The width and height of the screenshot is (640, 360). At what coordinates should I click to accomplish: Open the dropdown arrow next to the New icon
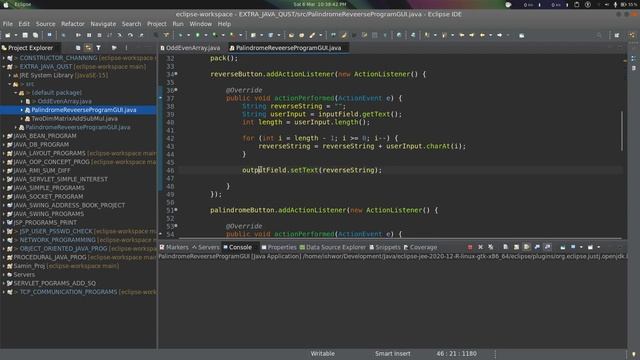point(16,35)
